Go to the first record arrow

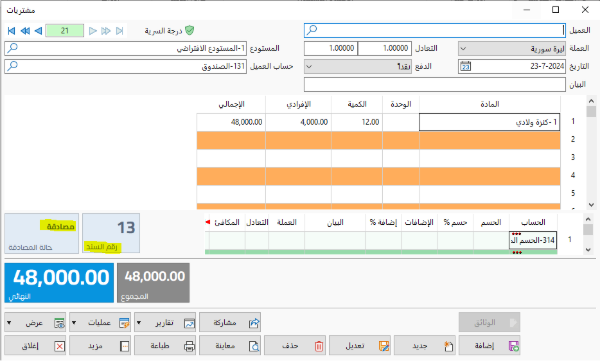pyautogui.click(x=11, y=31)
